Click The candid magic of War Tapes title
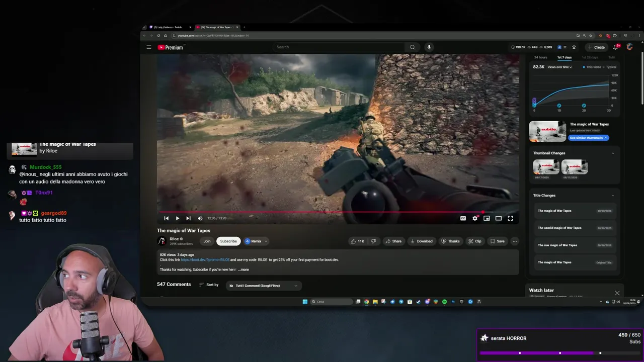Screen dimensions: 644x362 coord(559,228)
